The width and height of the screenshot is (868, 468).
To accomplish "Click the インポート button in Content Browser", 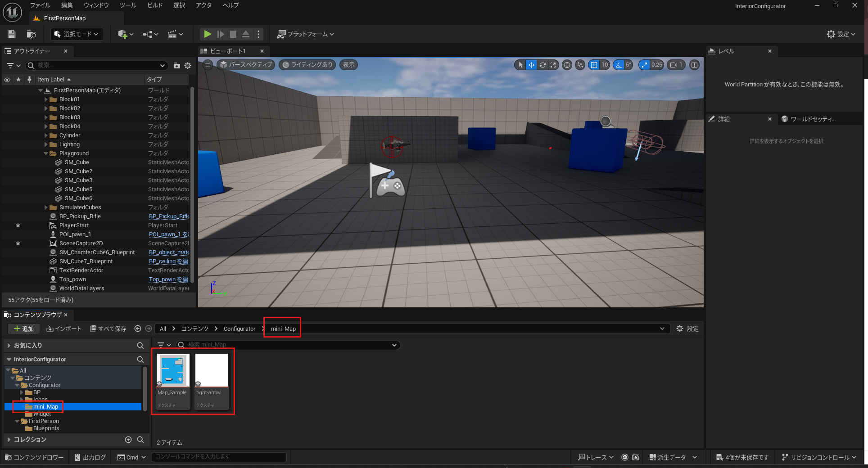I will (64, 328).
